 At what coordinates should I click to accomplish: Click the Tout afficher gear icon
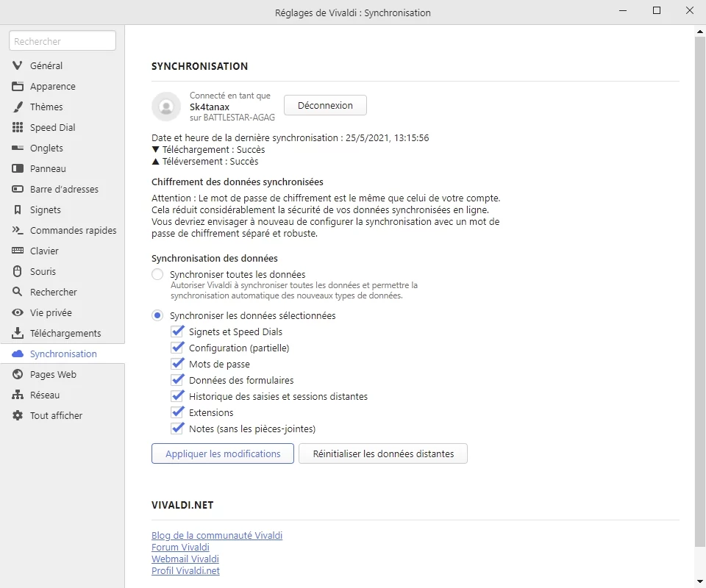pos(17,416)
